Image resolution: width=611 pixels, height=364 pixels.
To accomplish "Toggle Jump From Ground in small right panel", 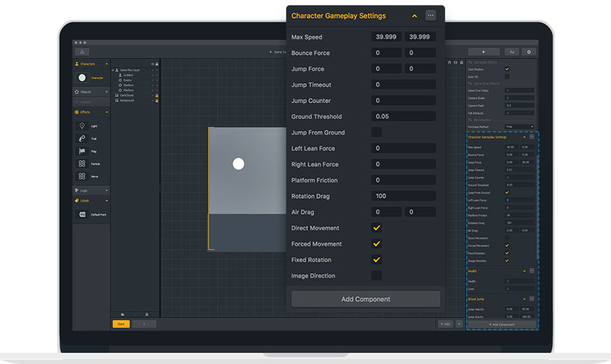I will (507, 193).
